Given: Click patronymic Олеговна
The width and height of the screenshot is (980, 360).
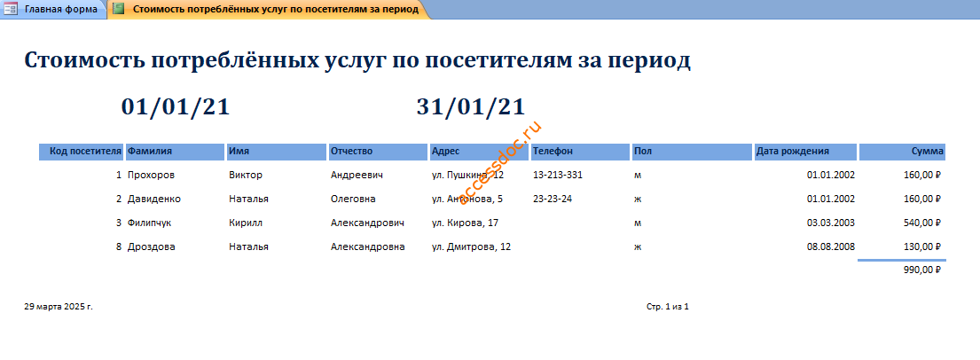Looking at the screenshot, I should click(x=353, y=199).
